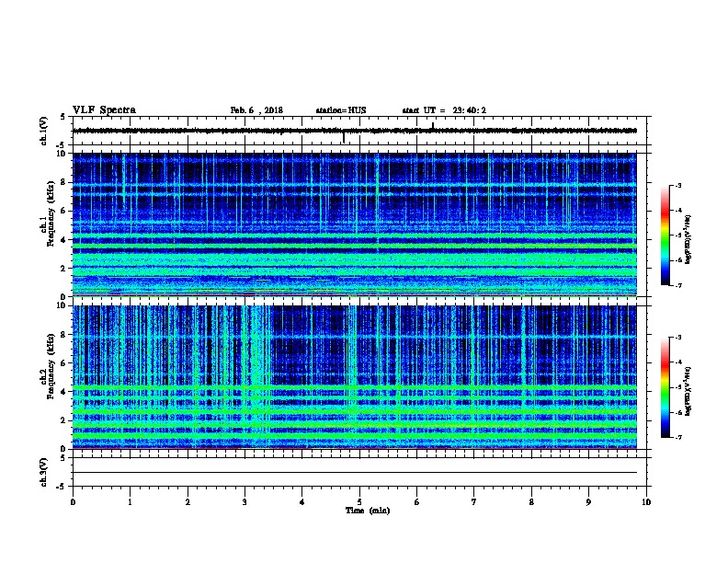Click the "-4" label on ch.2 colorbar
The image size is (728, 563).
coord(677,362)
